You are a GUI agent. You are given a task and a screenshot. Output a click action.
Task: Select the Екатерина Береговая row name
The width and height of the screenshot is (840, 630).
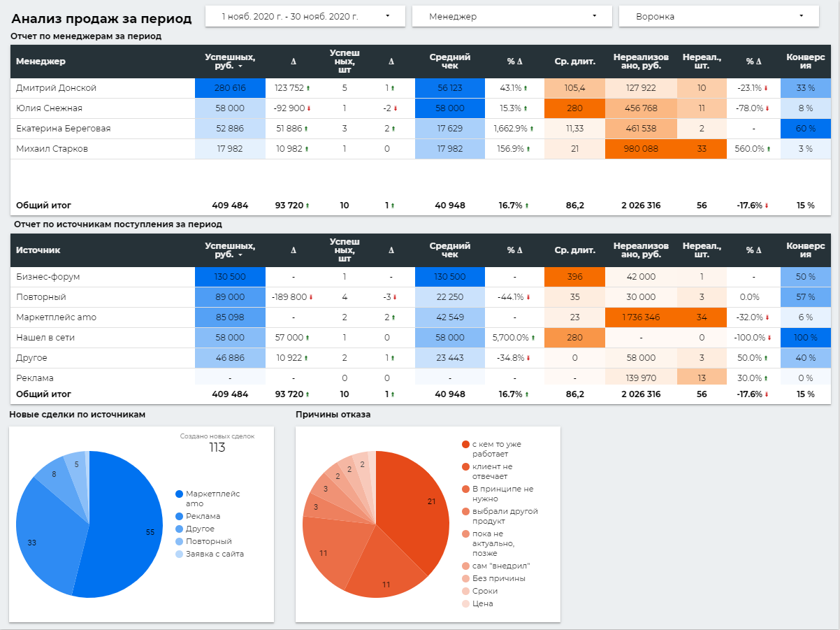click(x=63, y=129)
